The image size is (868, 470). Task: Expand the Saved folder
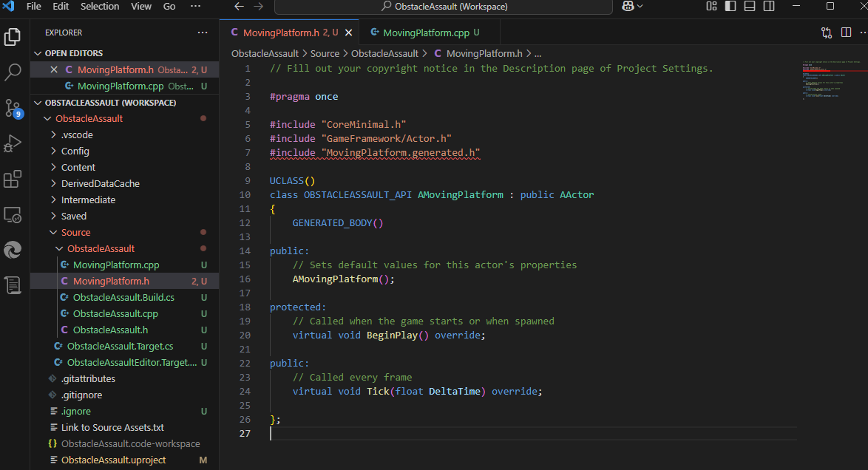click(x=53, y=216)
